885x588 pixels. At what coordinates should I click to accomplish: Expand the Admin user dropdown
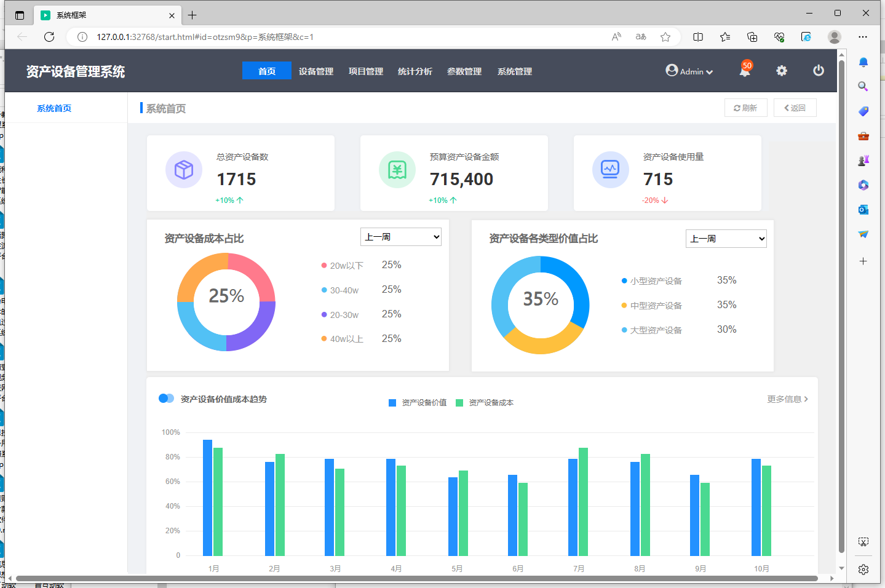coord(710,72)
